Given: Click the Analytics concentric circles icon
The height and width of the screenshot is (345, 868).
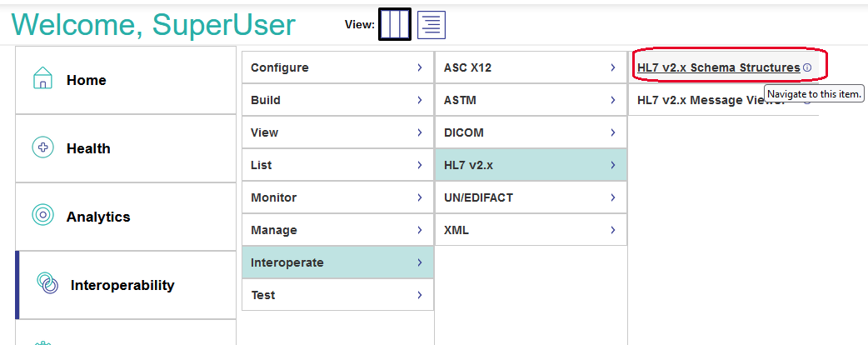Looking at the screenshot, I should pyautogui.click(x=42, y=216).
